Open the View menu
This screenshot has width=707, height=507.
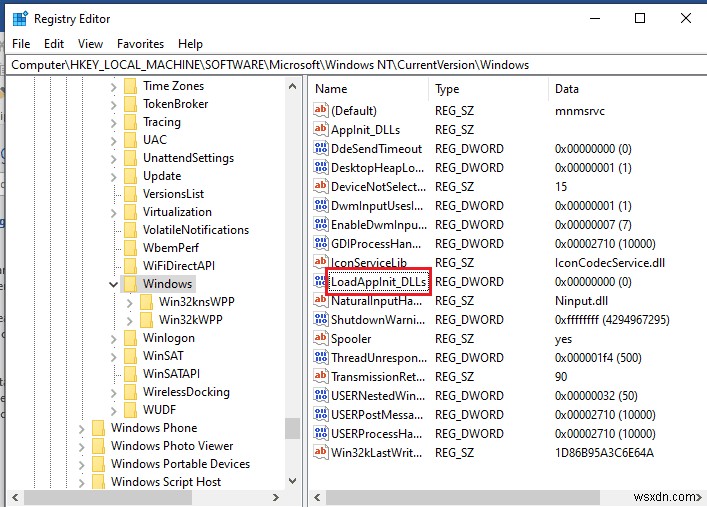(90, 44)
